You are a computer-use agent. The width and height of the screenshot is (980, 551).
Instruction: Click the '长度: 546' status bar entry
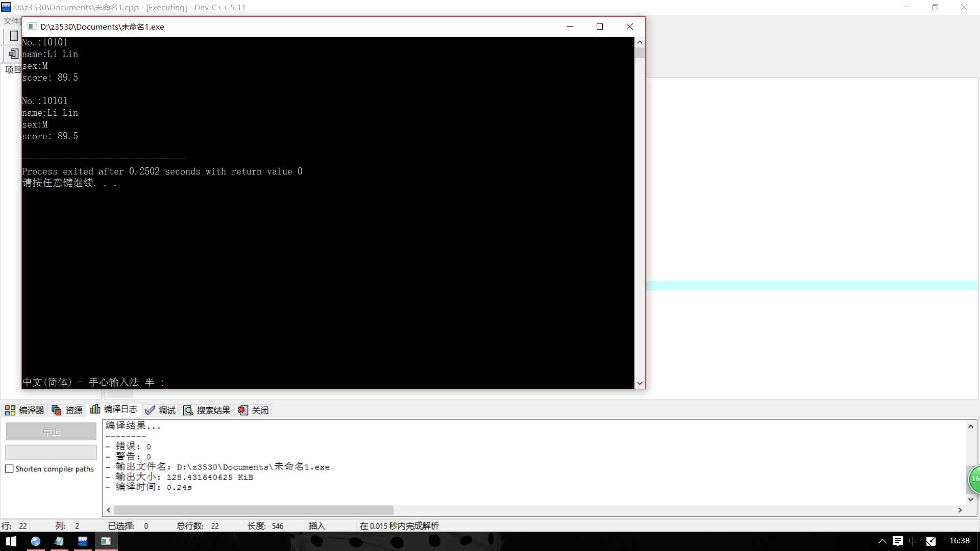(265, 526)
